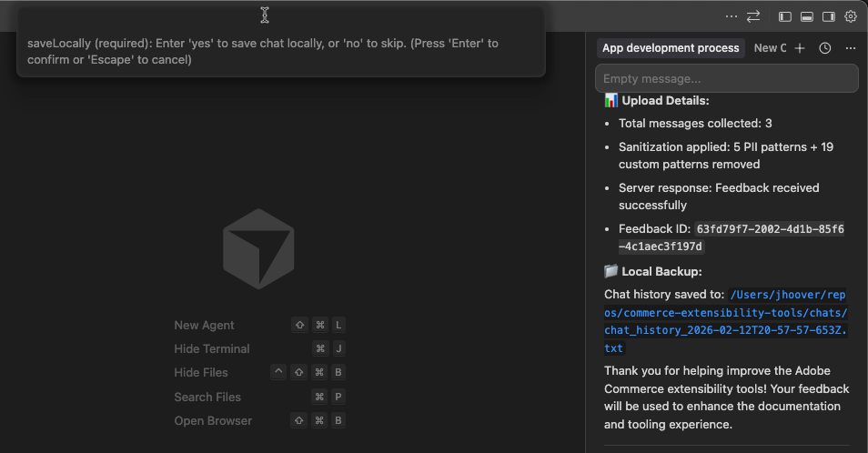Switch to App development process tab

coord(671,48)
